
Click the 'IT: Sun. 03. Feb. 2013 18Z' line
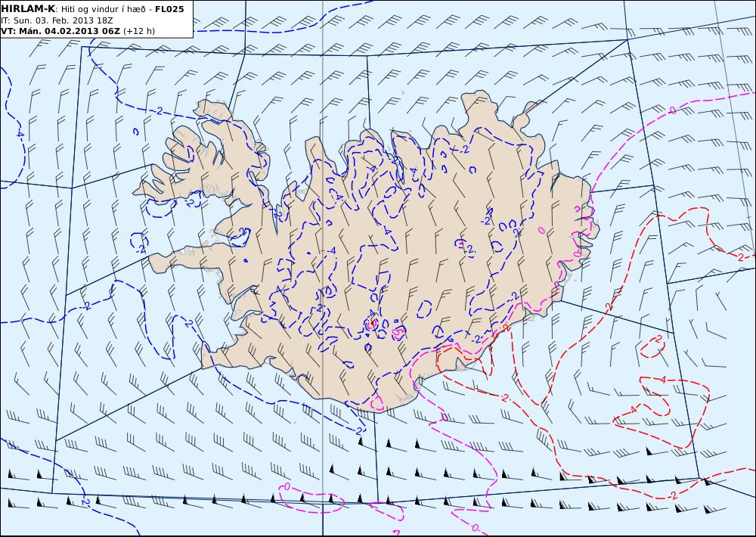point(57,20)
